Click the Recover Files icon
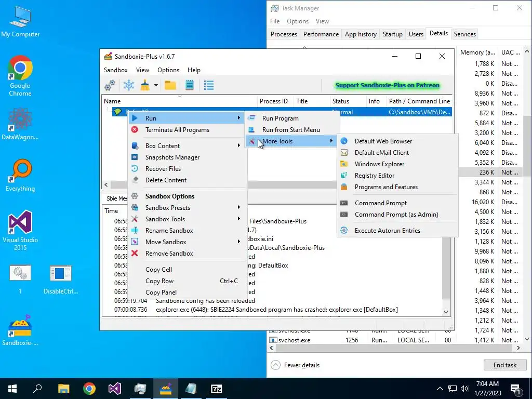 click(135, 169)
